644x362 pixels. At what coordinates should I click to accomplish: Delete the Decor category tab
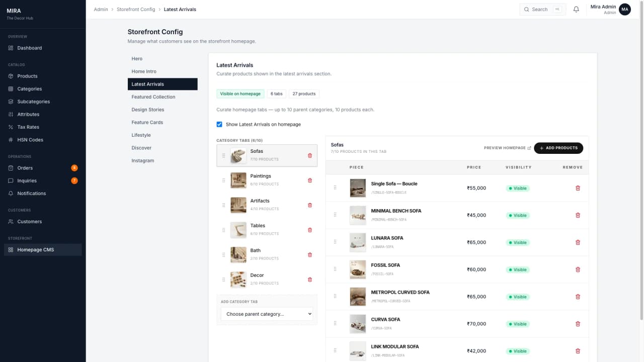point(310,280)
